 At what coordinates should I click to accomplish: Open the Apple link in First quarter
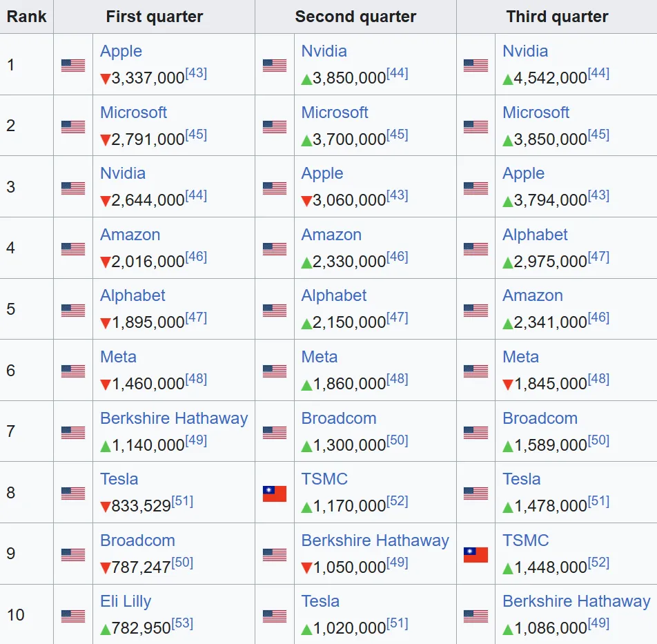(121, 52)
